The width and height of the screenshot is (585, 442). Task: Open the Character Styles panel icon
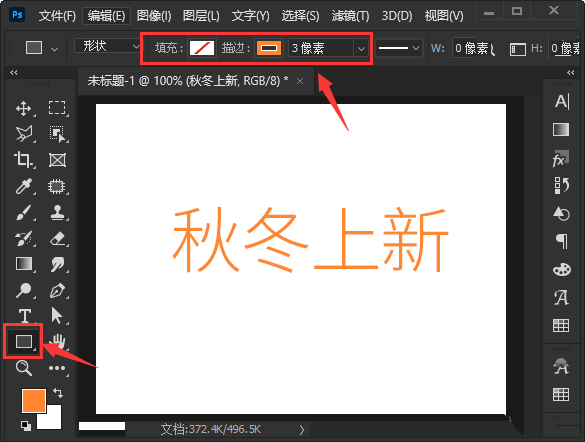pos(561,366)
